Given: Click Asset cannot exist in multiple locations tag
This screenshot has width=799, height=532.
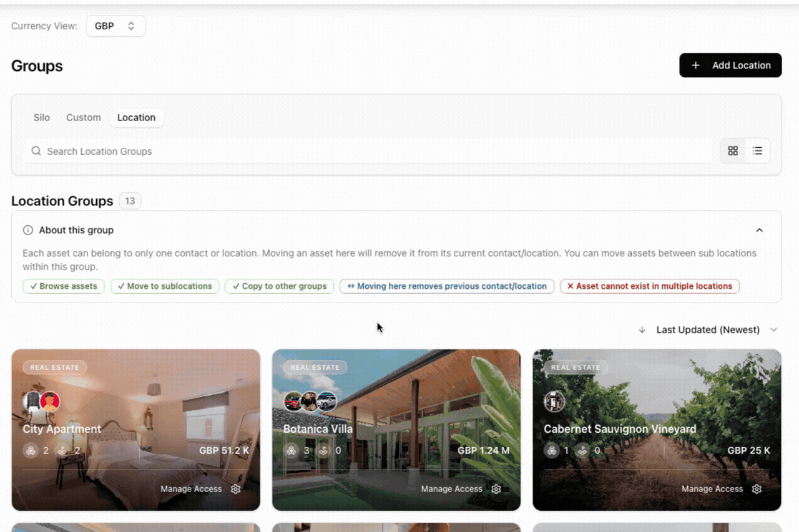Looking at the screenshot, I should pyautogui.click(x=650, y=286).
